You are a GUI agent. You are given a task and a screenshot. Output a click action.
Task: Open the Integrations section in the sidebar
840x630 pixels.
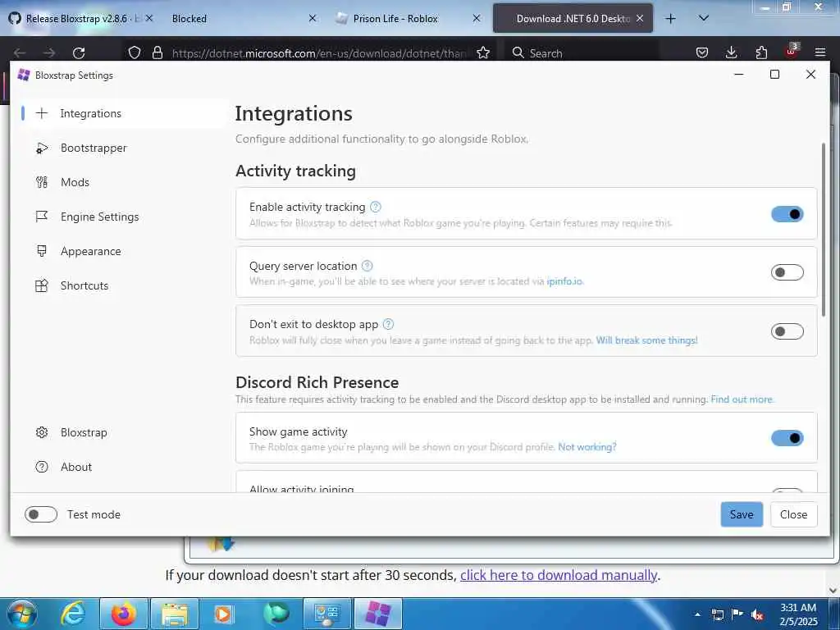pos(125,113)
